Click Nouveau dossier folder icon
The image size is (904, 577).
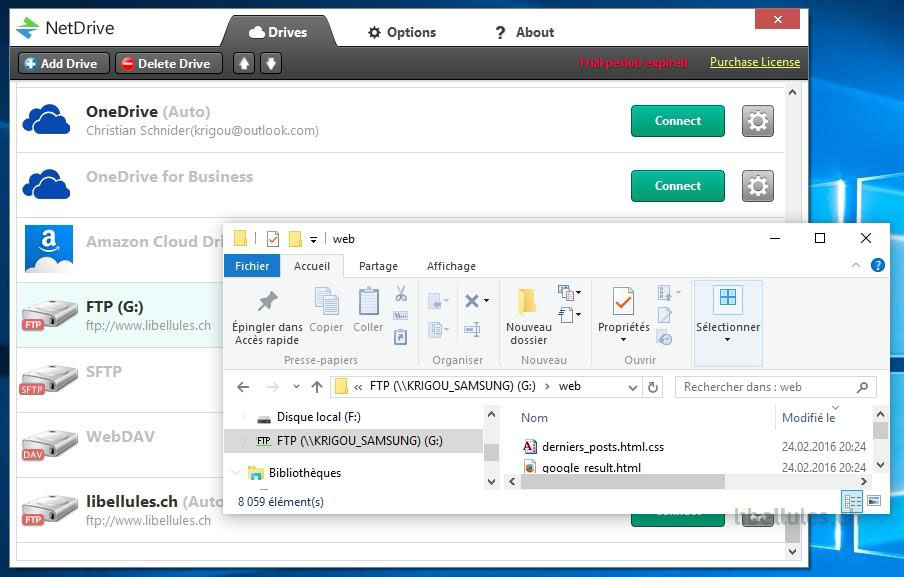pos(527,301)
